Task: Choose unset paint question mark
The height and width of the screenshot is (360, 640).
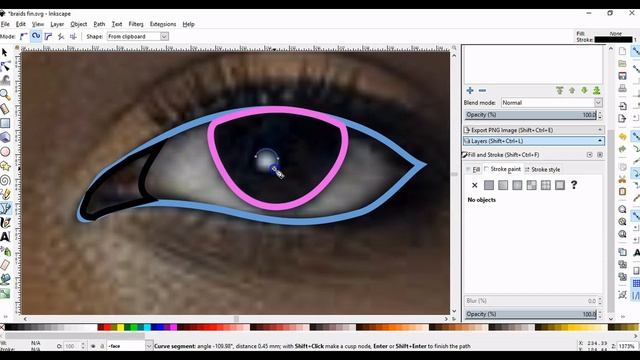Action: (x=574, y=185)
